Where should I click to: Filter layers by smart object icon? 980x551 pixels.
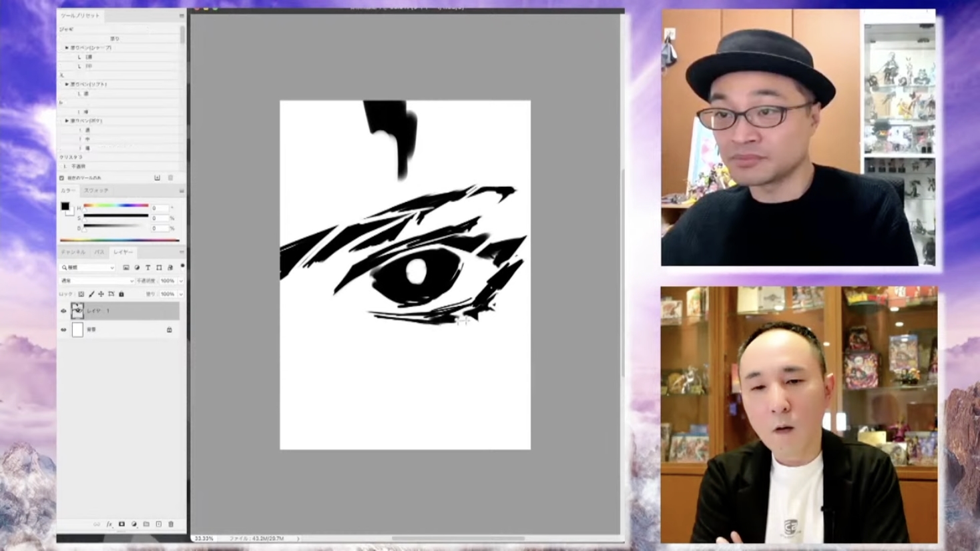(170, 267)
